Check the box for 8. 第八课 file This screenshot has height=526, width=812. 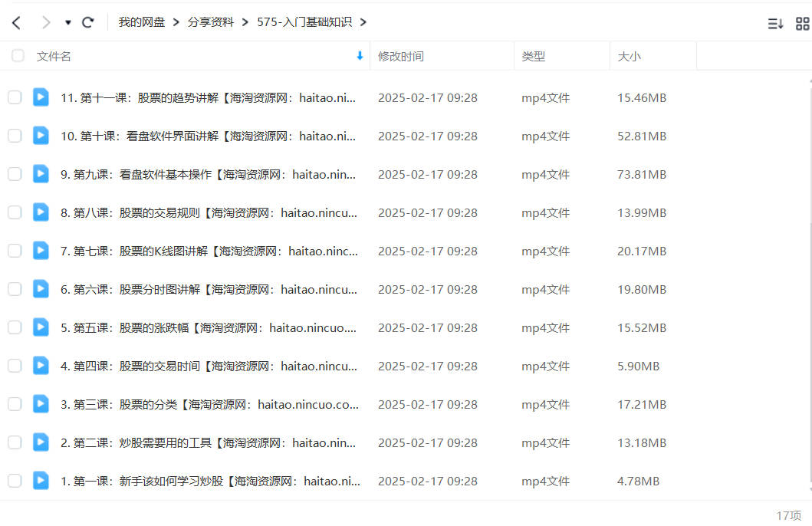(x=15, y=212)
